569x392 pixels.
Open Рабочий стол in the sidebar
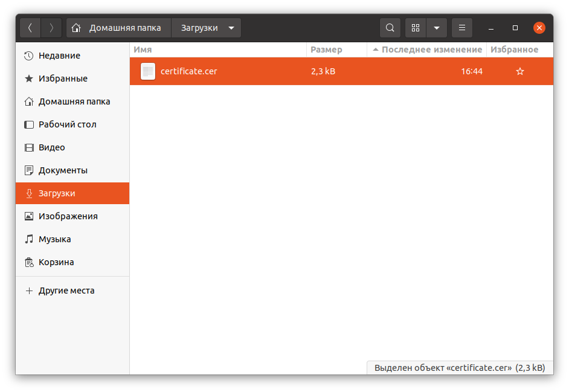pyautogui.click(x=72, y=124)
